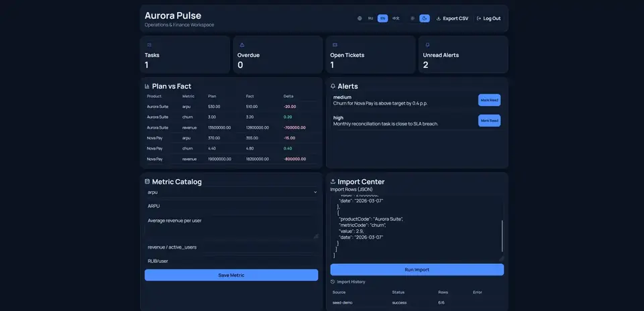This screenshot has height=311, width=644.
Task: Switch language to 中文
Action: tap(396, 19)
